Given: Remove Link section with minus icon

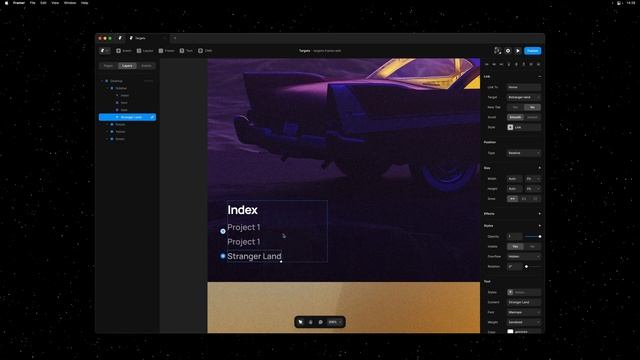Looking at the screenshot, I should coord(540,76).
